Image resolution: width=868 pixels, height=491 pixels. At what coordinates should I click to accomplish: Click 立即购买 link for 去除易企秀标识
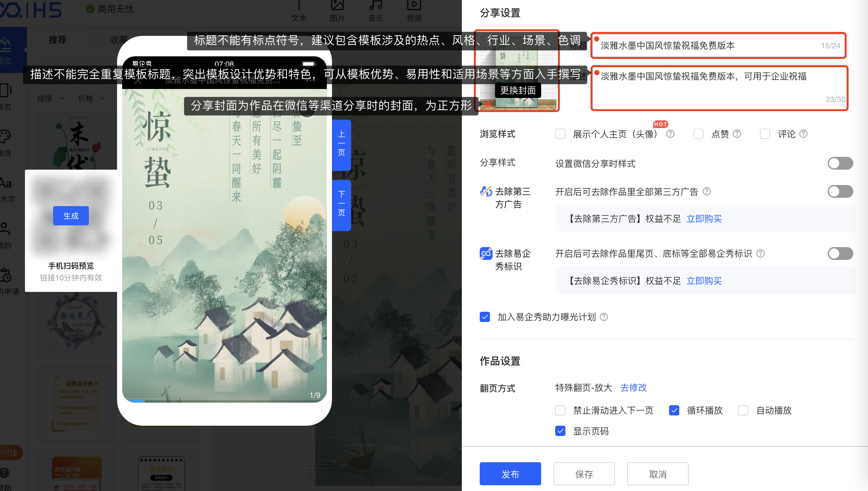point(704,281)
